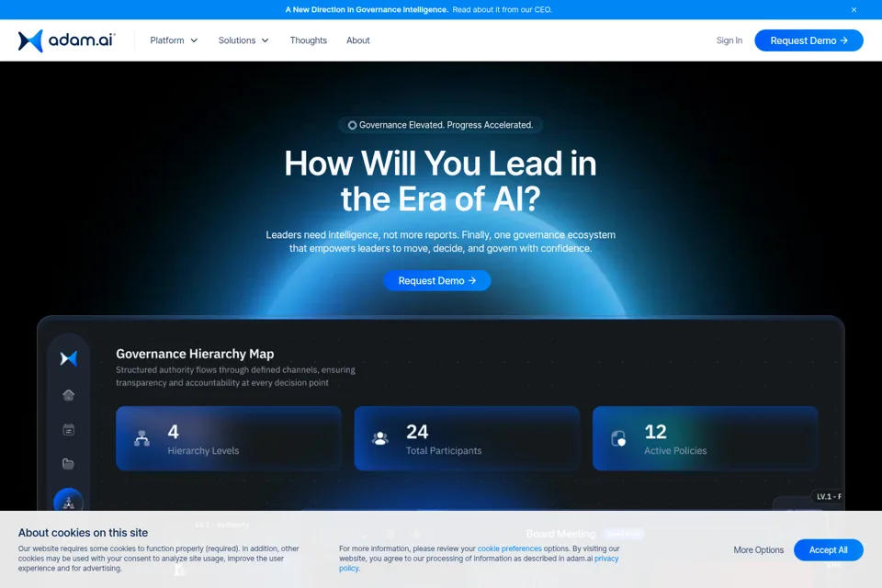The width and height of the screenshot is (882, 588).
Task: Click the '4 Hierarchy Levels' card text
Action: tap(203, 439)
